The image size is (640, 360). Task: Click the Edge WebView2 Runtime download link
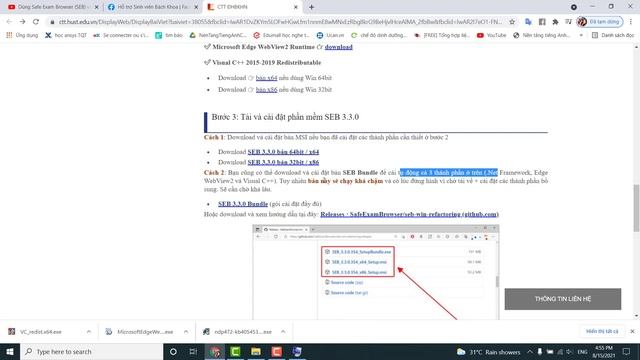coord(338,47)
